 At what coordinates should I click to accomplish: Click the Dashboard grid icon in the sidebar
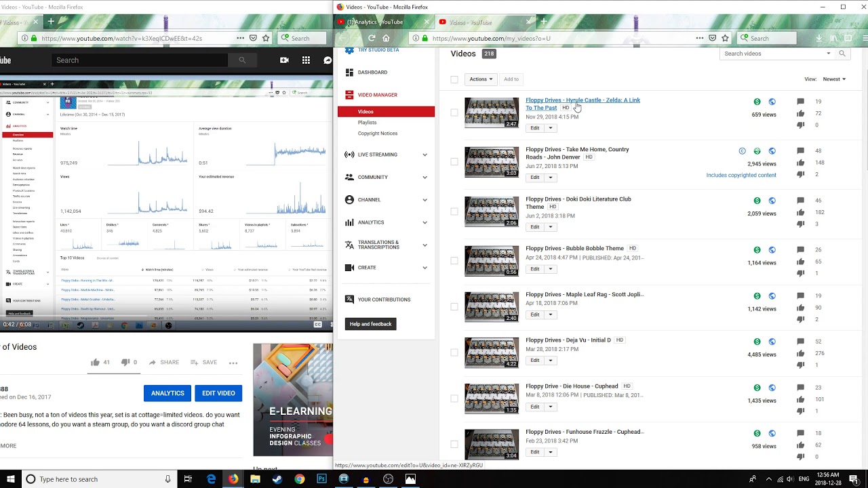349,72
